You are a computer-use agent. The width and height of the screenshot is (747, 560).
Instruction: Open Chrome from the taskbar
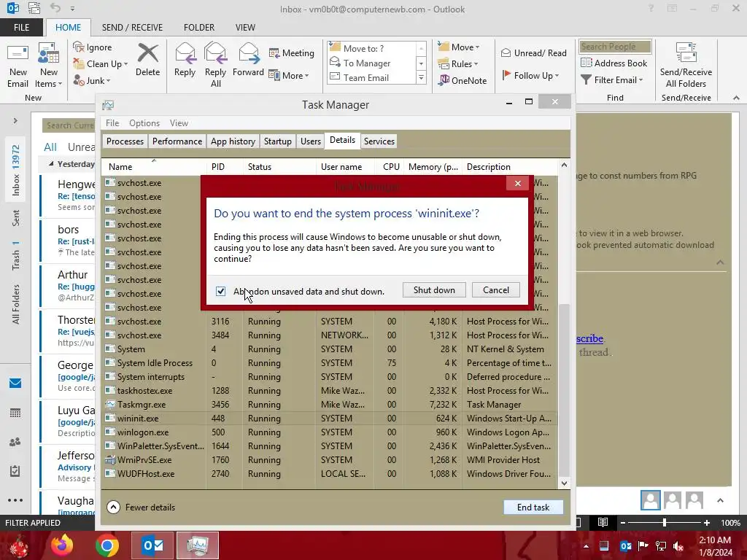[107, 545]
